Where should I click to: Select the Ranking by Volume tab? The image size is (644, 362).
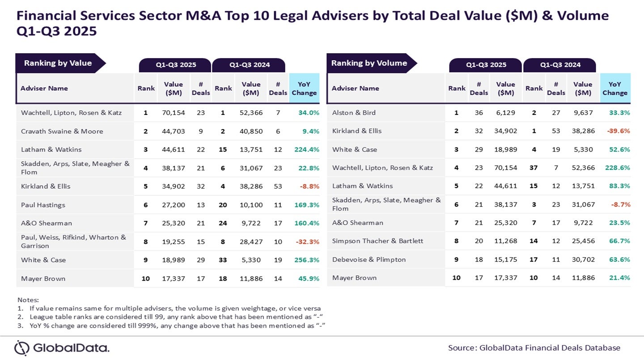point(369,63)
